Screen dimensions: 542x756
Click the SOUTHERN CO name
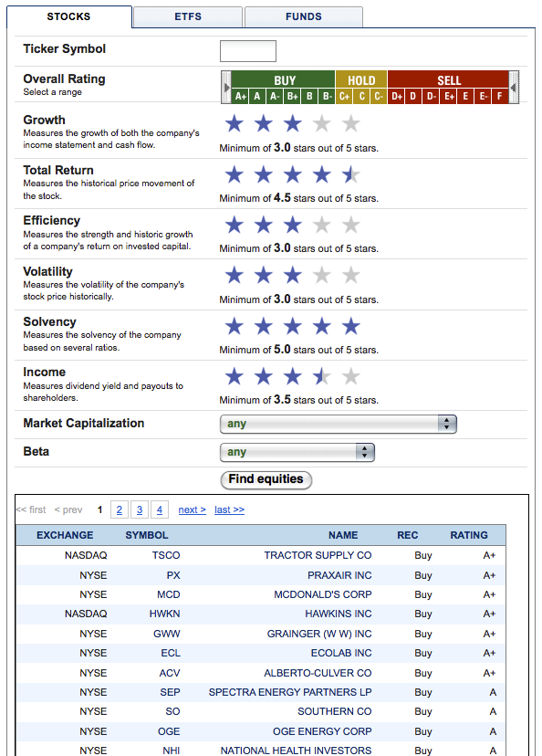[x=334, y=711]
